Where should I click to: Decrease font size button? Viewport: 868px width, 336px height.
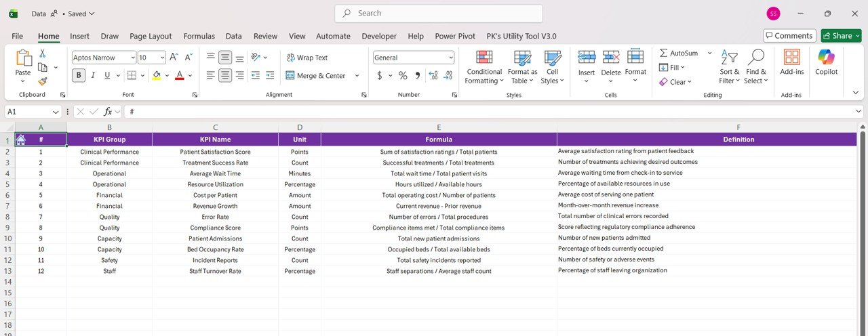click(188, 58)
